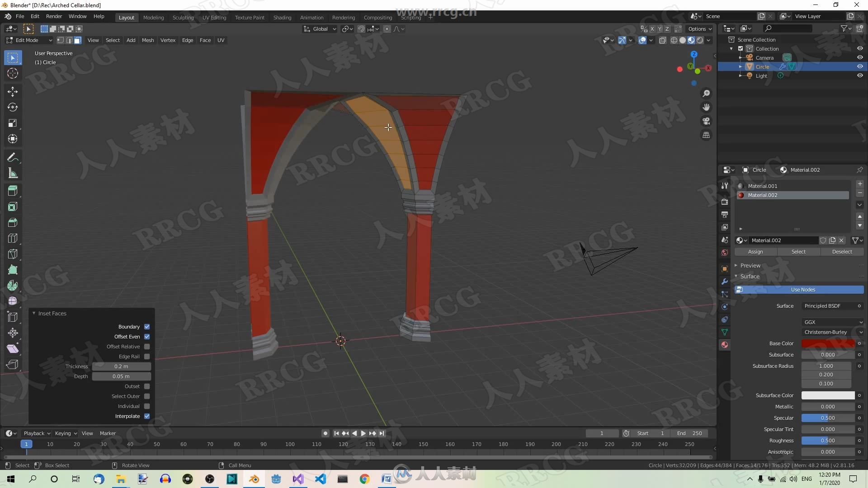This screenshot has height=488, width=868.
Task: Select the Measure tool
Action: coord(13,173)
